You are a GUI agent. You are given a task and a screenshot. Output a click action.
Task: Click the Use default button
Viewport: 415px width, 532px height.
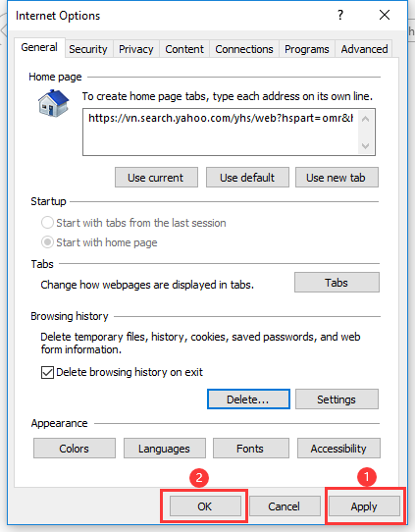(247, 178)
